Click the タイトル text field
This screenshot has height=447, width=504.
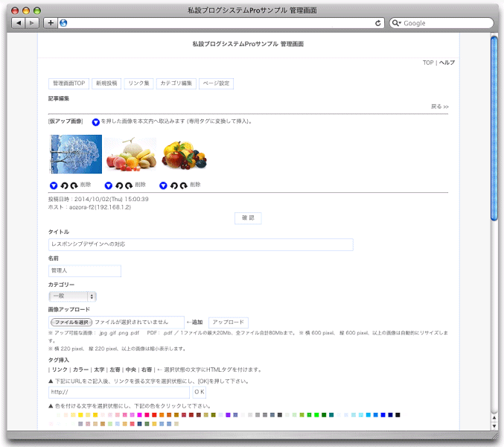pos(200,244)
